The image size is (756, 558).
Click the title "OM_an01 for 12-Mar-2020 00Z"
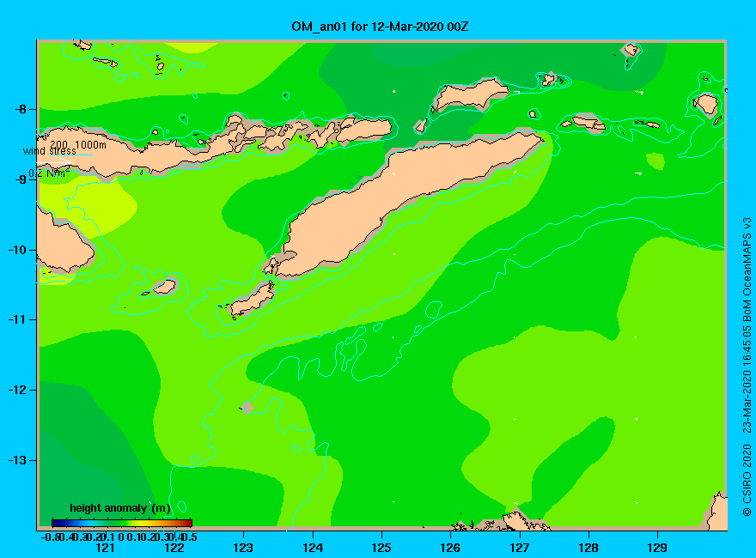coord(380,27)
